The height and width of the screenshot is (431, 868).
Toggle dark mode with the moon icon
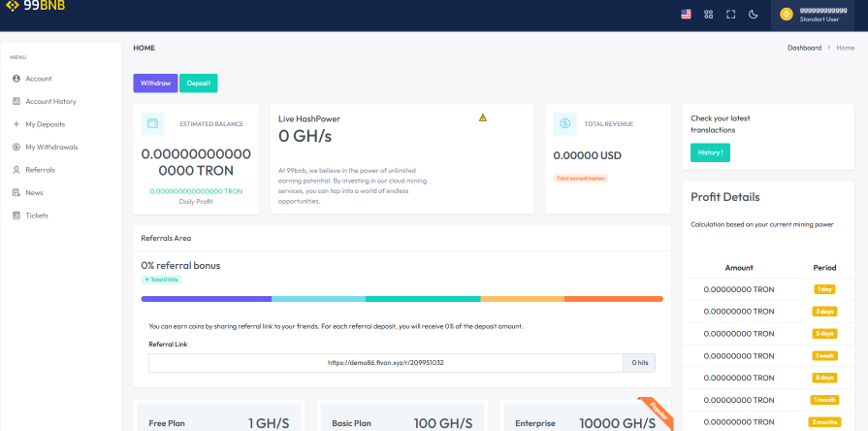(x=754, y=15)
